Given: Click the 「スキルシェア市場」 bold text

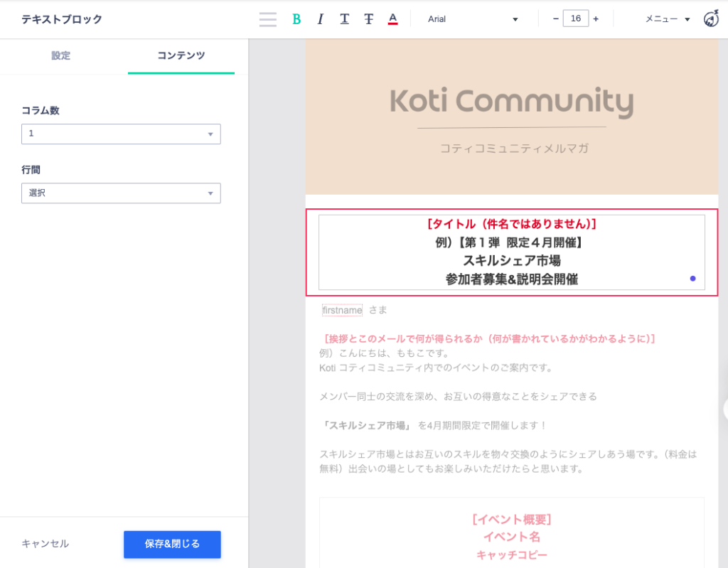Looking at the screenshot, I should tap(366, 425).
